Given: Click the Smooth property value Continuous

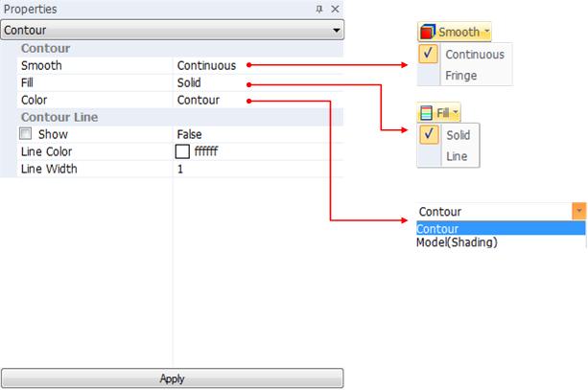Looking at the screenshot, I should [x=206, y=65].
